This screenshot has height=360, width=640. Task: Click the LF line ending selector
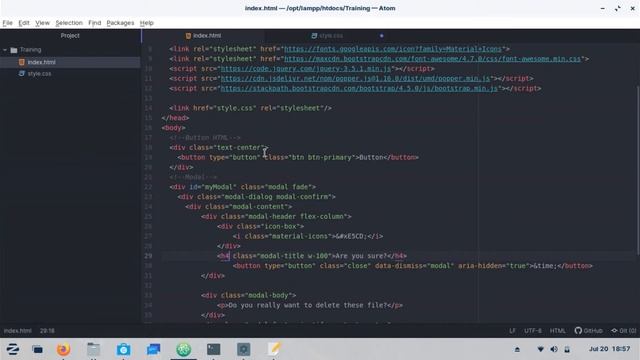tap(512, 331)
